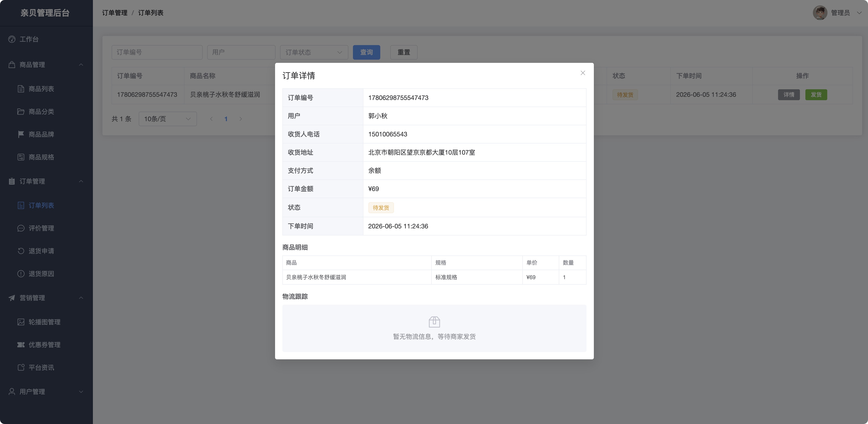Go to 退货申请 menu item

coord(46,251)
